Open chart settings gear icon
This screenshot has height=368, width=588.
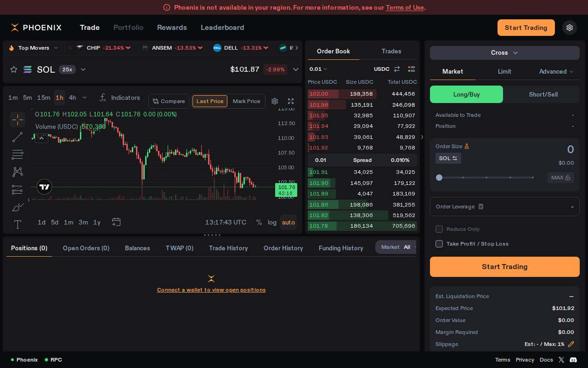[x=275, y=101]
